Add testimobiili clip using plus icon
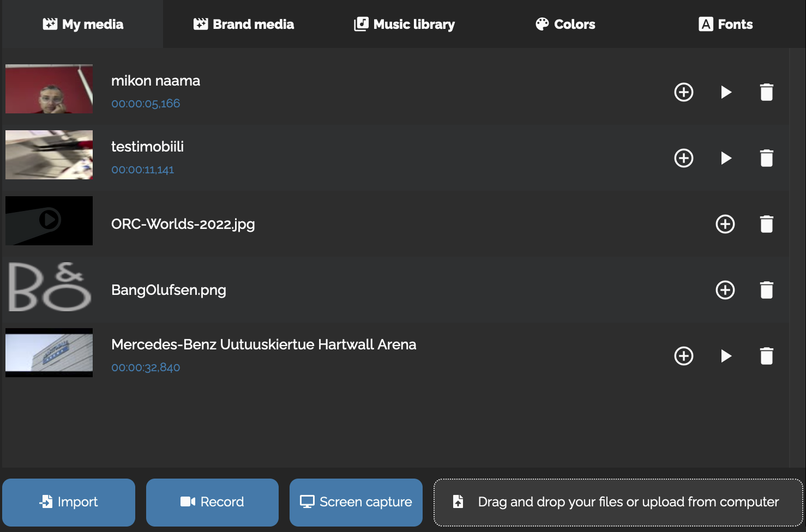806x532 pixels. 684,158
